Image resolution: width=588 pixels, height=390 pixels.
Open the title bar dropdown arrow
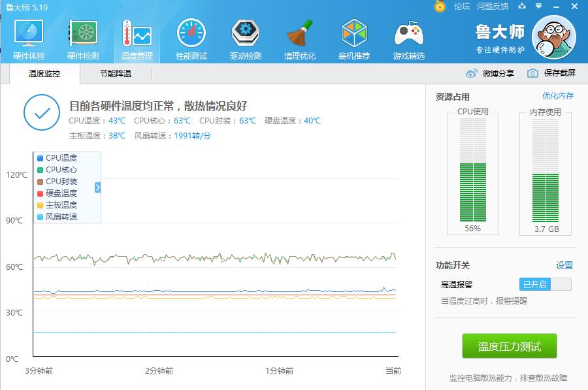point(539,7)
